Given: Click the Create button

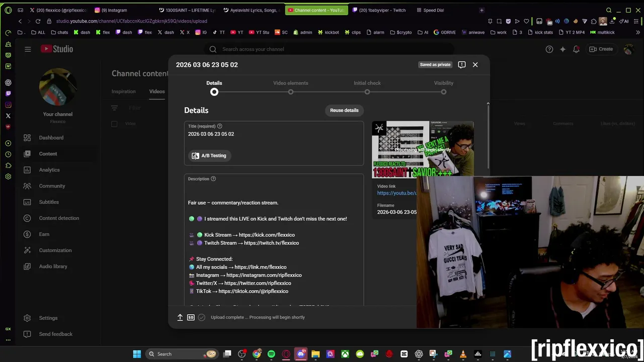Looking at the screenshot, I should pos(601,49).
